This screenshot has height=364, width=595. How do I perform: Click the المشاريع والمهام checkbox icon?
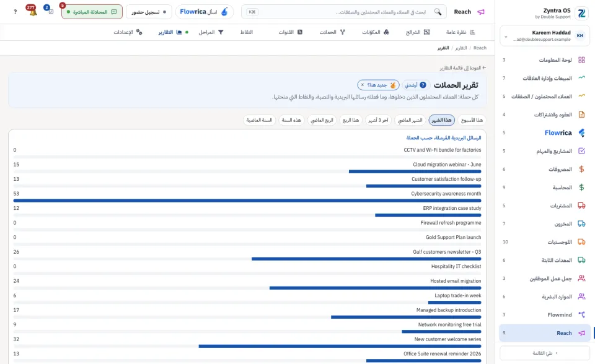[x=581, y=151]
